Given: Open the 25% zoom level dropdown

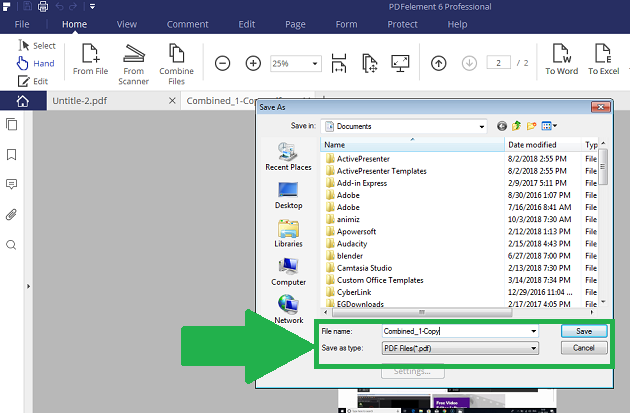Looking at the screenshot, I should click(315, 63).
